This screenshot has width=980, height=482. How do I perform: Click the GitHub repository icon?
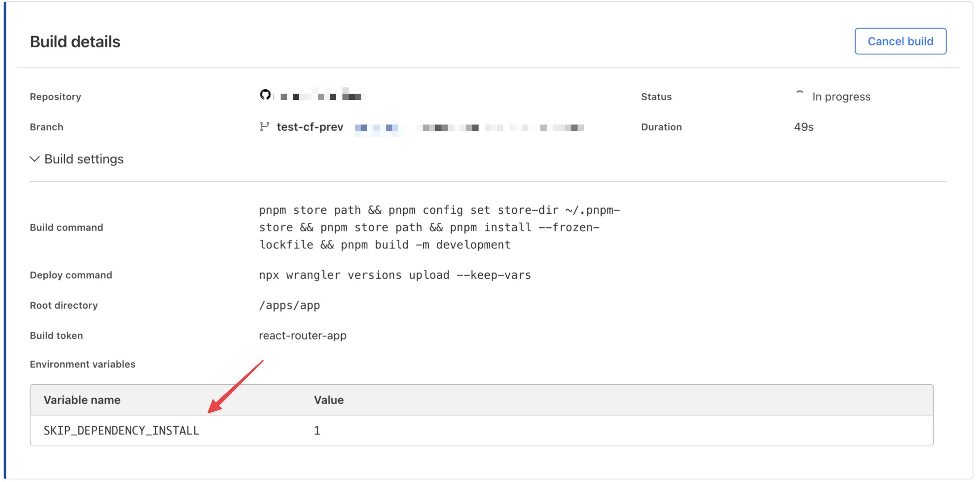click(x=265, y=95)
